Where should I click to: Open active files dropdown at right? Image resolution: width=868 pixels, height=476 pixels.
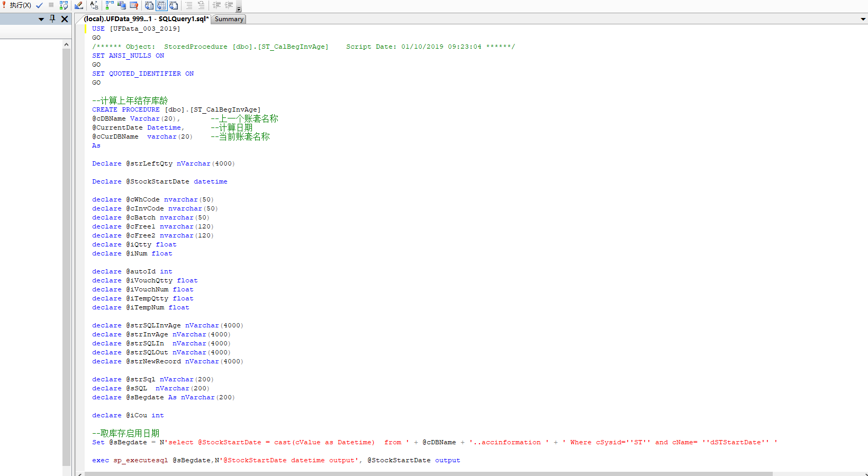point(863,19)
